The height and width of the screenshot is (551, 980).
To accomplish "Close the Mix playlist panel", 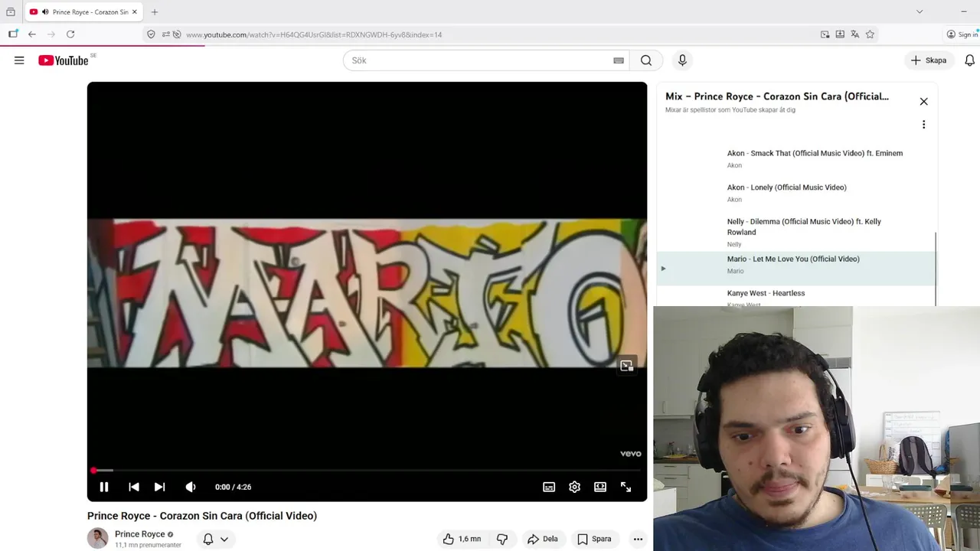I will pyautogui.click(x=923, y=102).
